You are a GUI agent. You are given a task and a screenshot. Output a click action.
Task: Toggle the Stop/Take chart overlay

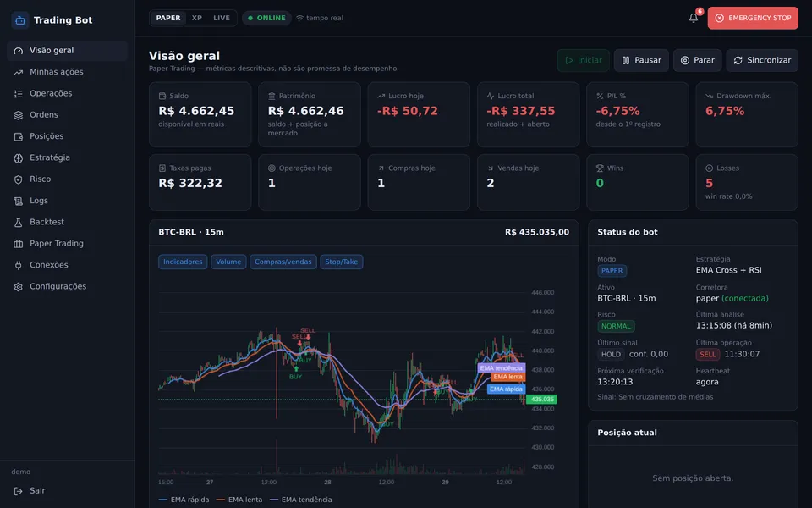pyautogui.click(x=341, y=262)
